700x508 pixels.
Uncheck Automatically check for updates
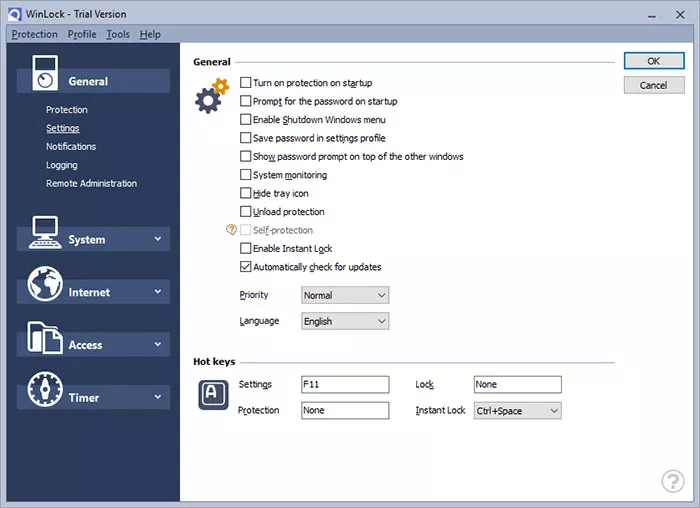pos(246,266)
